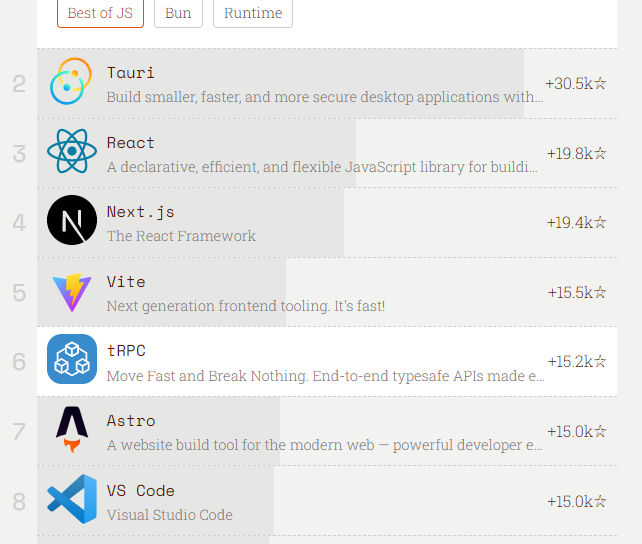The width and height of the screenshot is (642, 544).
Task: Click the star icon beside +30.5k
Action: pos(600,83)
